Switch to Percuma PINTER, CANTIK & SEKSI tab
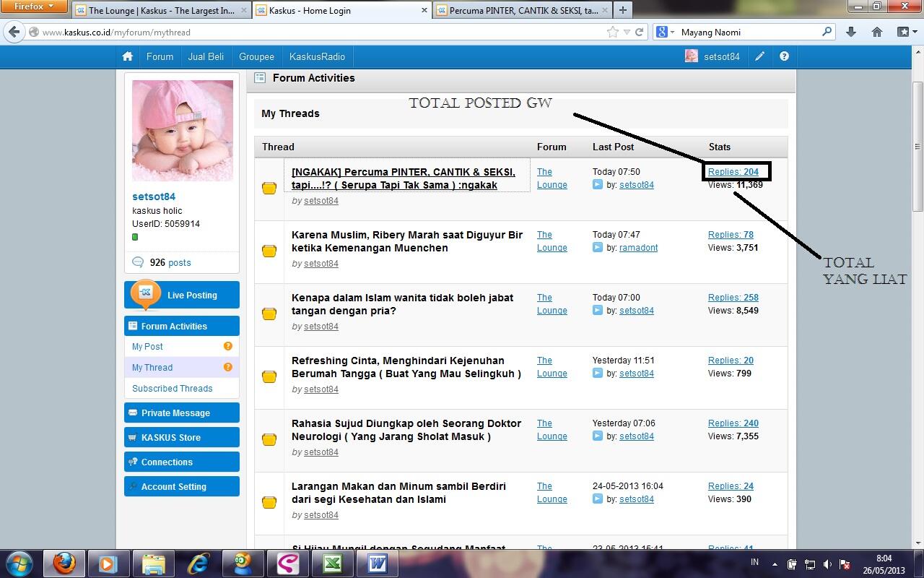 click(521, 10)
